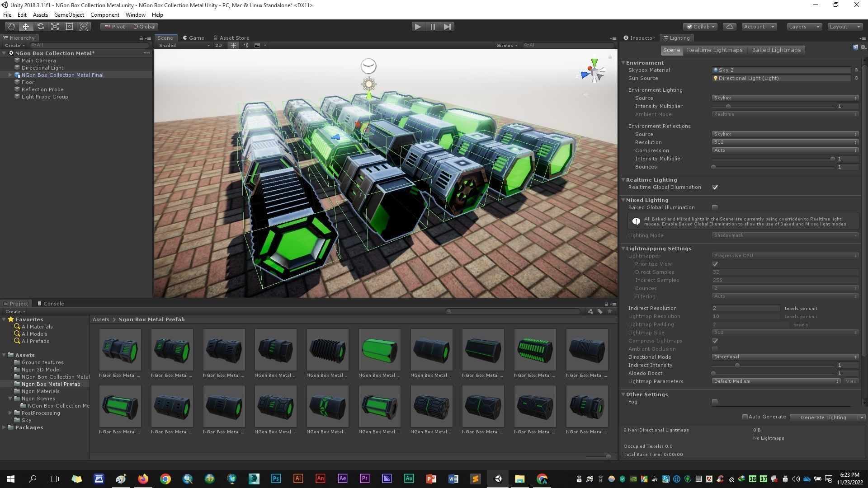The image size is (868, 488).
Task: Open the Cloud services icon
Action: [729, 27]
